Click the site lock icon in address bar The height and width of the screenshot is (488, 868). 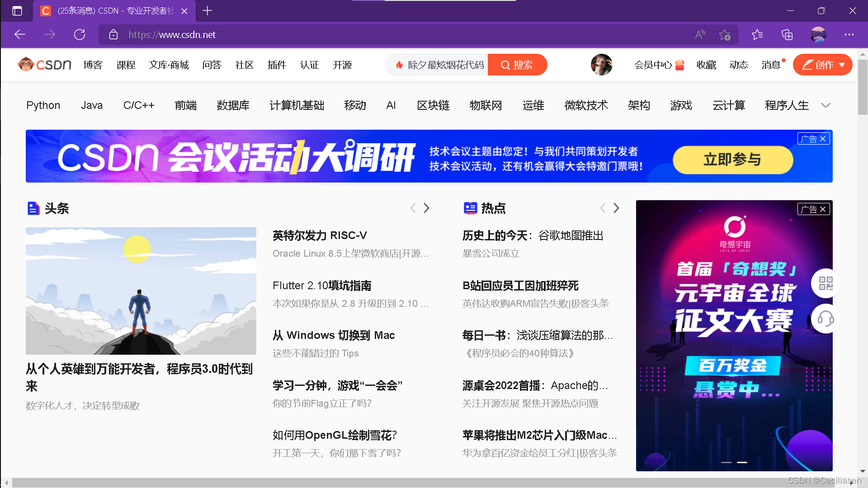pos(113,34)
